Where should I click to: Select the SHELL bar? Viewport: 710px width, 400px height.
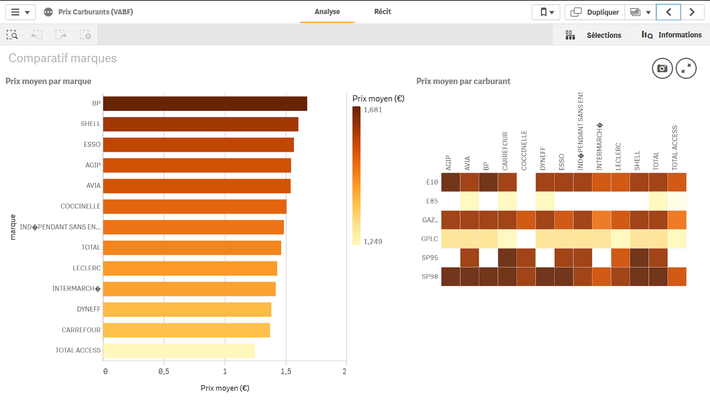pos(201,124)
